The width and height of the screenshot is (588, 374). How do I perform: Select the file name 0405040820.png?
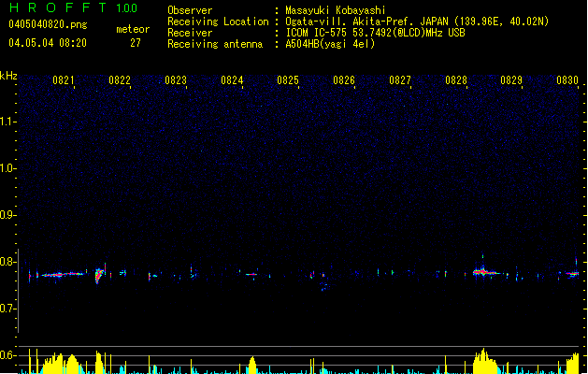48,24
